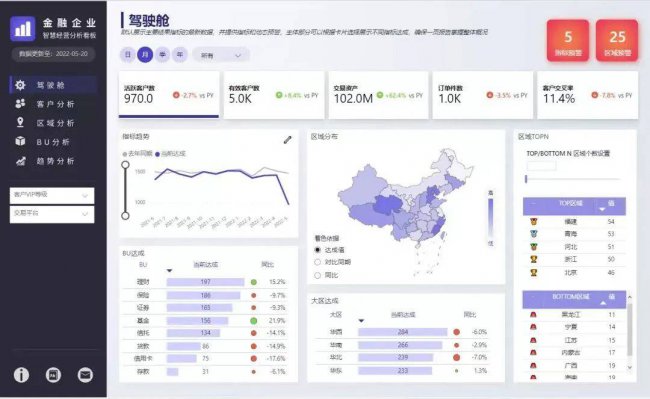650x399 pixels.
Task: Click the TOP/BOTTOM N slider handle
Action: 526,179
